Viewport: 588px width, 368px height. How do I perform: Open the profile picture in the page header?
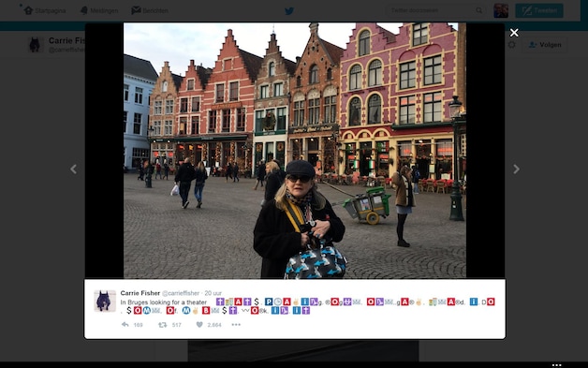coord(35,45)
